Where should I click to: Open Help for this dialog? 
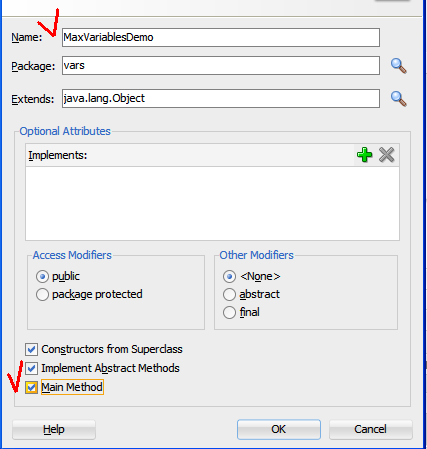tap(54, 429)
